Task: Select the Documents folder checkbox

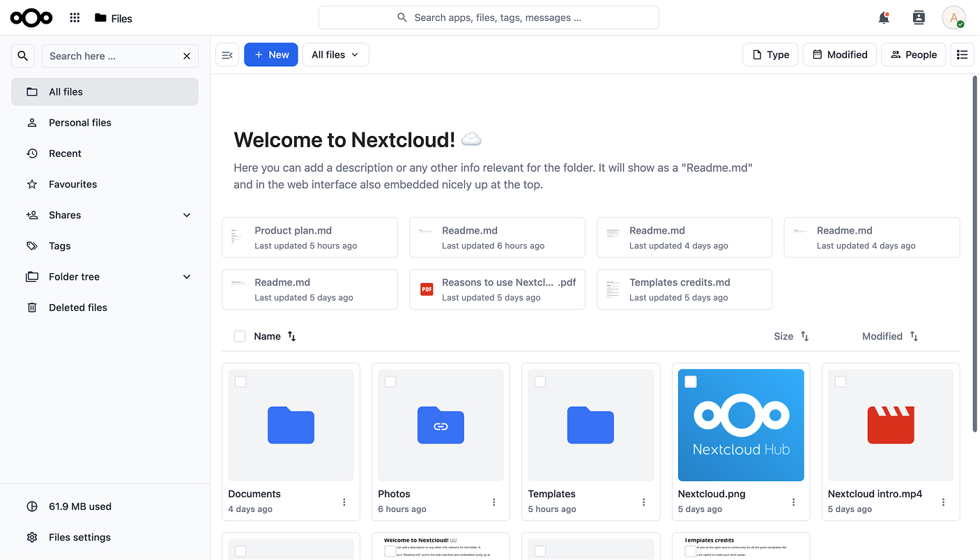Action: coord(240,381)
